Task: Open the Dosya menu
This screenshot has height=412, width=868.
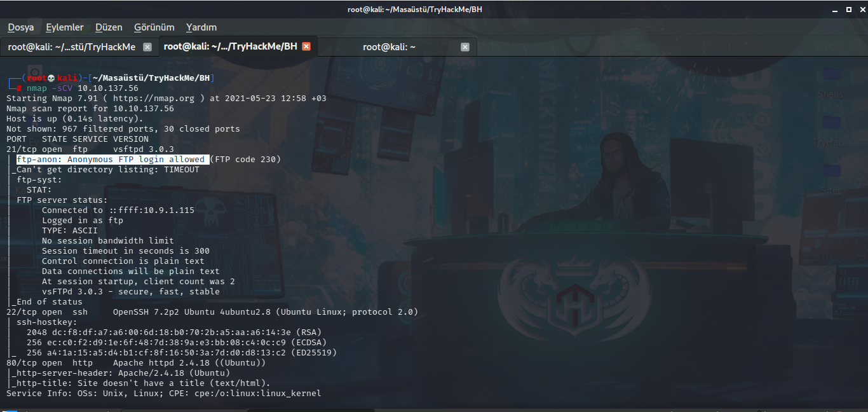Action: [21, 27]
